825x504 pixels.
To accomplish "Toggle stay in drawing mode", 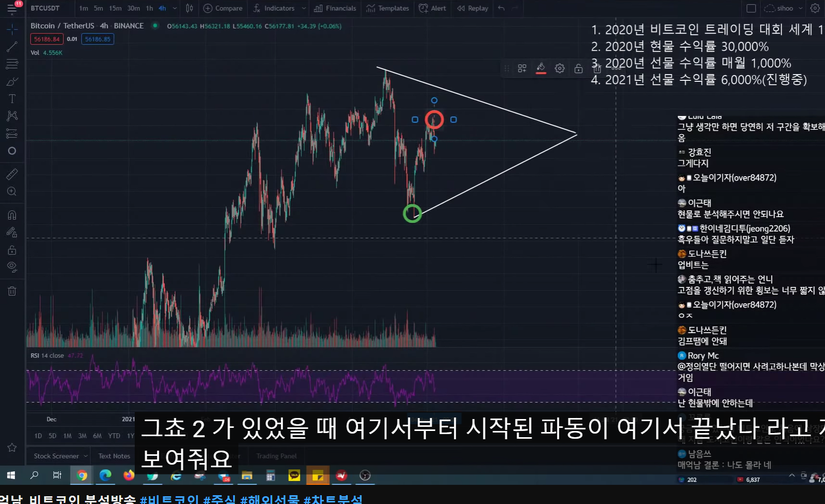I will [12, 233].
